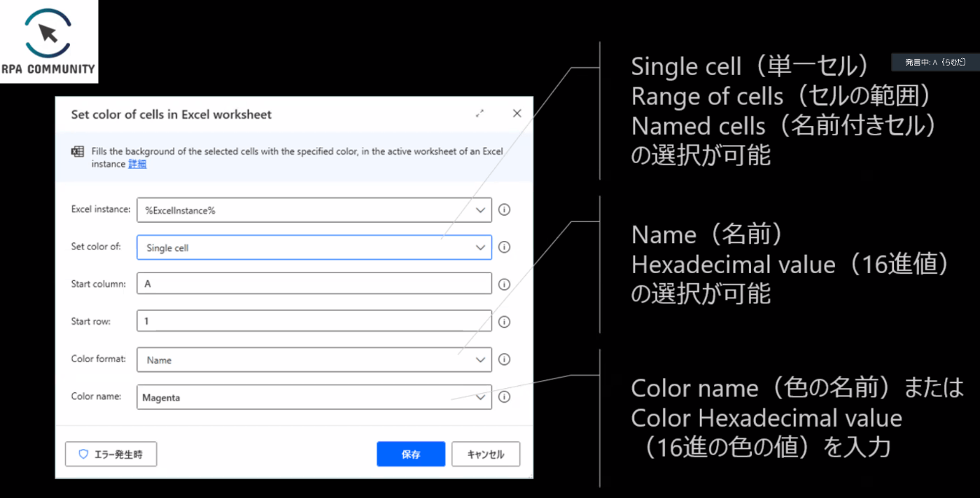The image size is (980, 498).
Task: Click the 保存 save button
Action: [411, 454]
